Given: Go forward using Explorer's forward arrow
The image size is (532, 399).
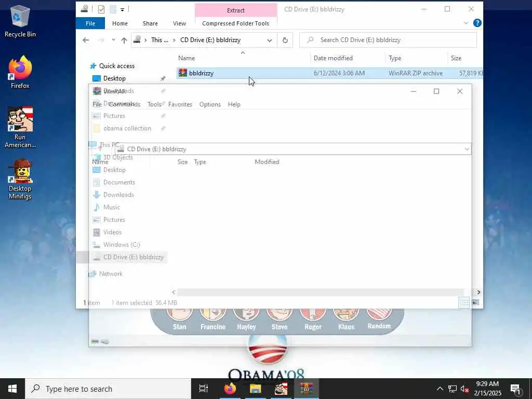Looking at the screenshot, I should point(101,40).
